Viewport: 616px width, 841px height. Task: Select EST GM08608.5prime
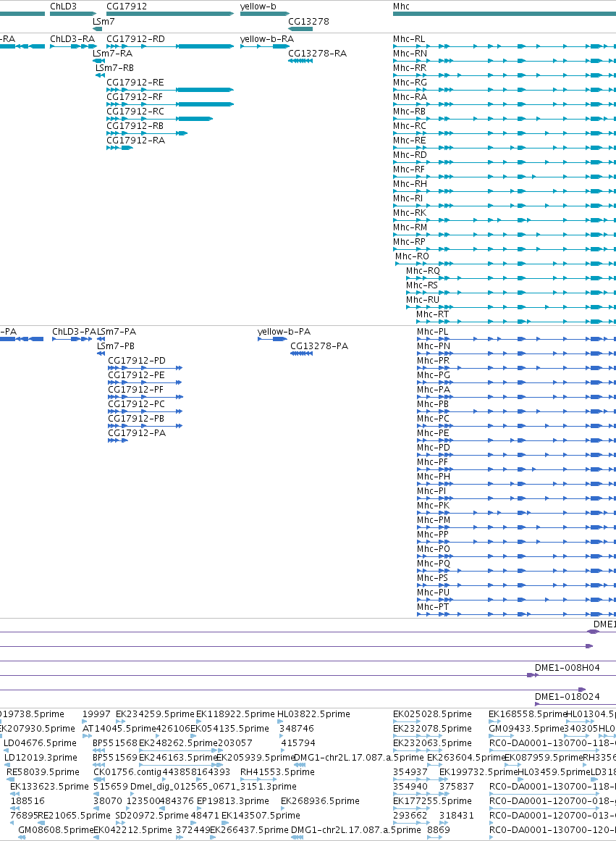coord(56,830)
